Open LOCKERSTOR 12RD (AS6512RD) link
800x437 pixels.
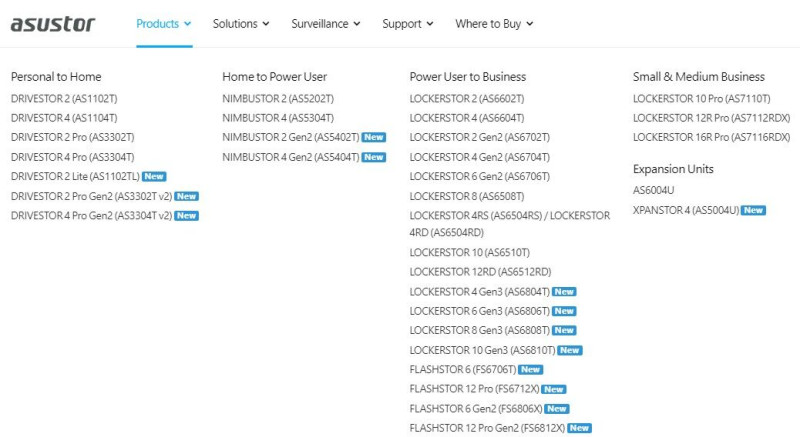(481, 272)
